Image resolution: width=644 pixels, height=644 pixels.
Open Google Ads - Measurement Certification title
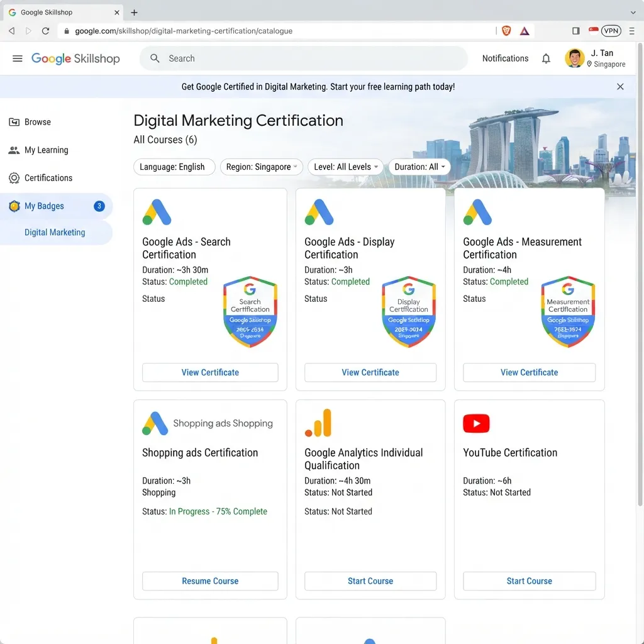tap(522, 248)
